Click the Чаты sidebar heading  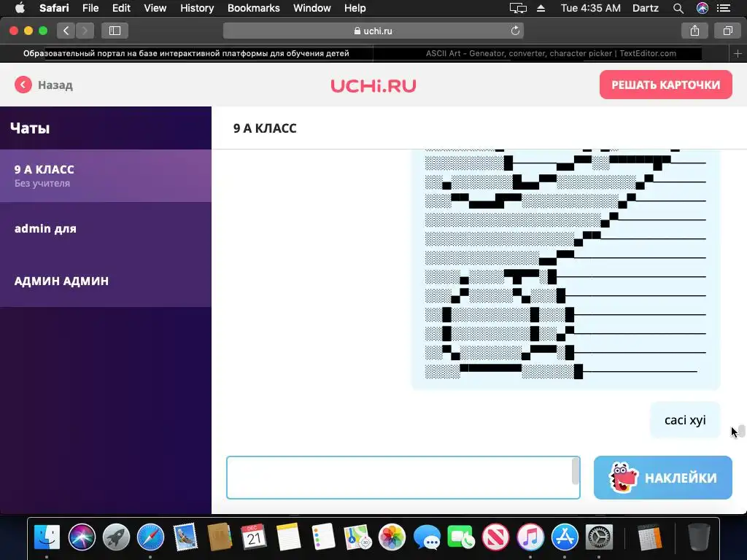pyautogui.click(x=30, y=128)
